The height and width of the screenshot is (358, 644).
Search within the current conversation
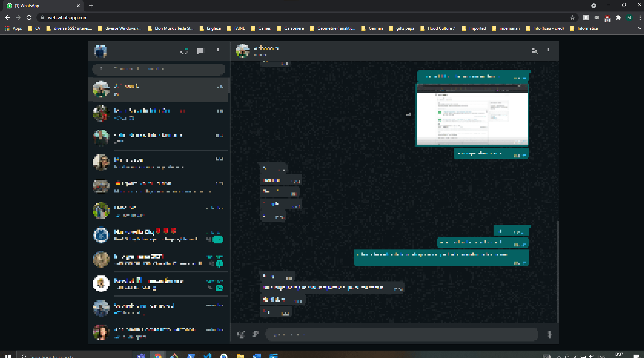point(534,51)
